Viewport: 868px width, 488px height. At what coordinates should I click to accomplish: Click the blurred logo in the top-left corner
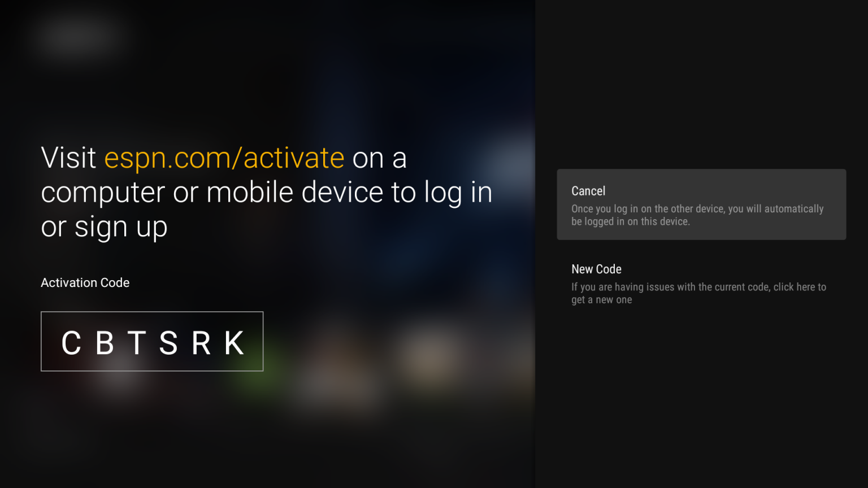click(79, 35)
